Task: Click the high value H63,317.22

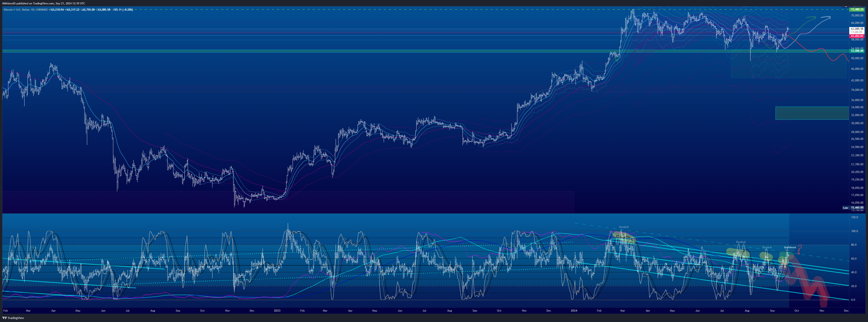Action: click(x=72, y=9)
